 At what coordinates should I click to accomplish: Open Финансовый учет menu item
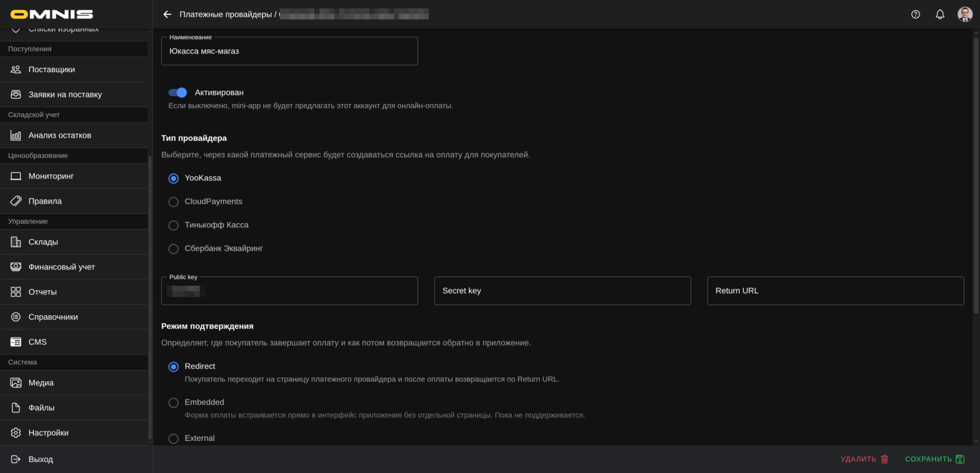coord(61,267)
